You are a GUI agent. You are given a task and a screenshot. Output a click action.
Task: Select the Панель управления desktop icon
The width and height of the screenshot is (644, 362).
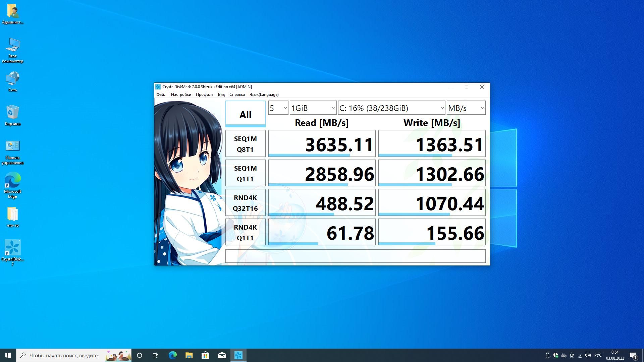pos(13,152)
